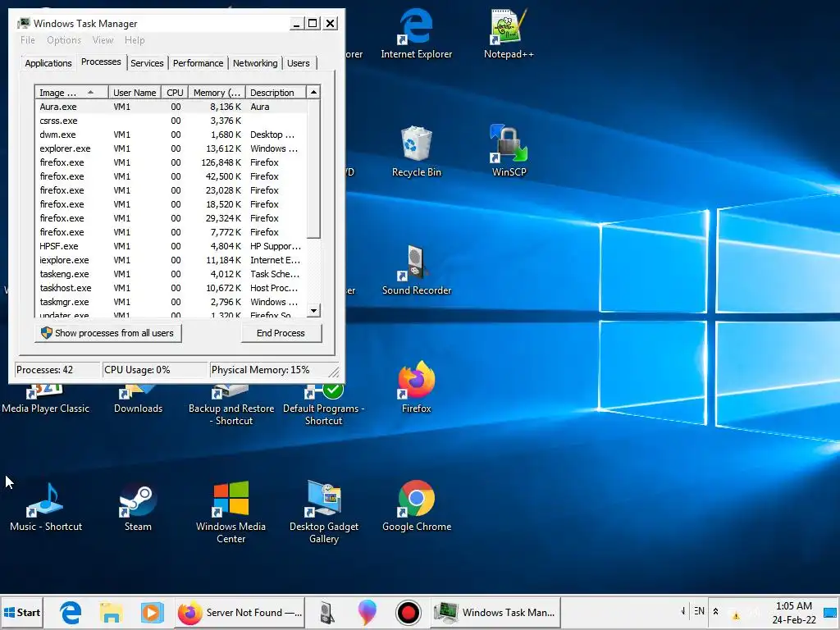This screenshot has height=630, width=840.
Task: Select firefox.exe using 42,500 K
Action: tap(171, 176)
